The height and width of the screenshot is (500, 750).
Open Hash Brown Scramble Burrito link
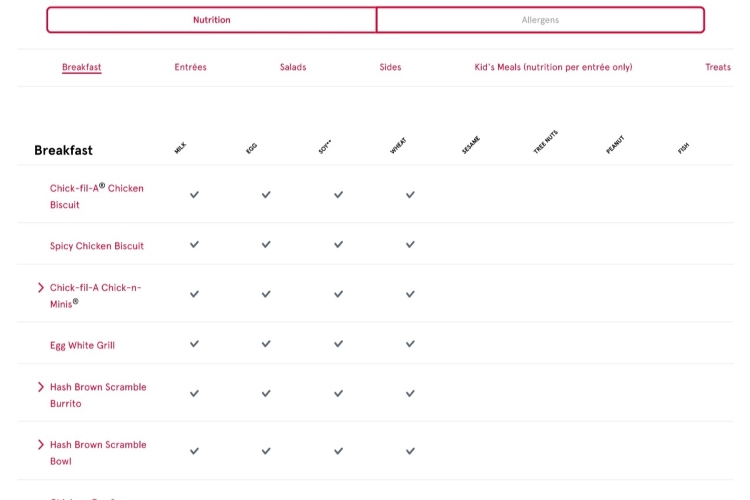coord(98,395)
